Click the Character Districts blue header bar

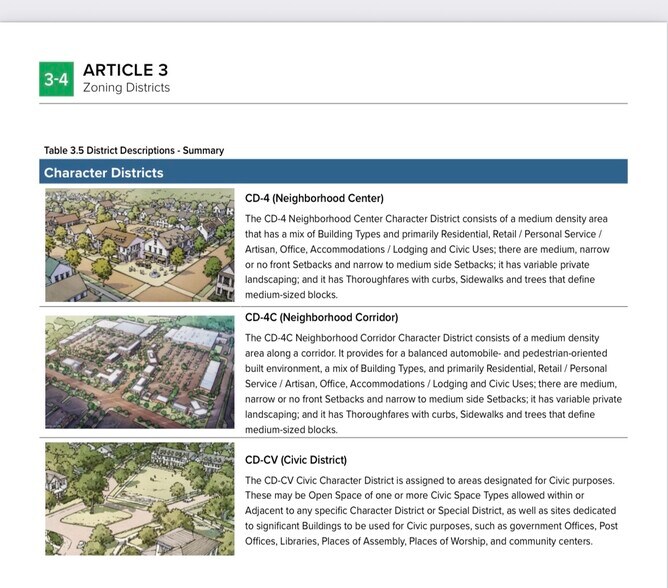pos(333,172)
